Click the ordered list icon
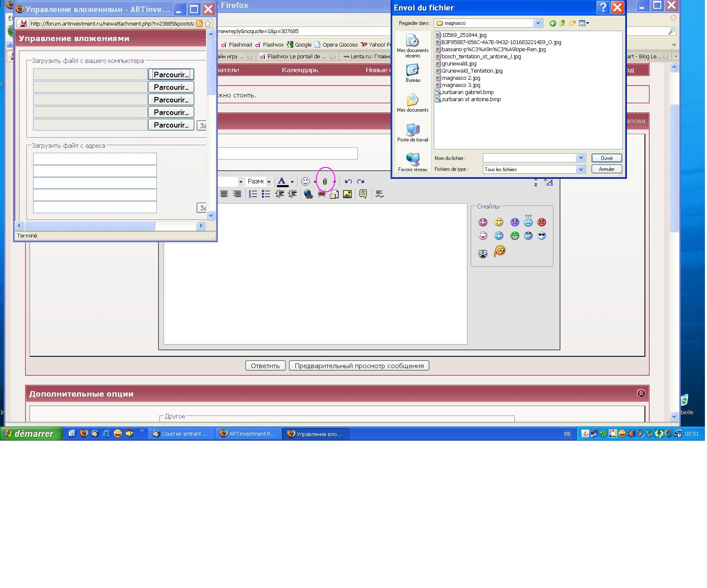This screenshot has width=707, height=588. (x=253, y=194)
